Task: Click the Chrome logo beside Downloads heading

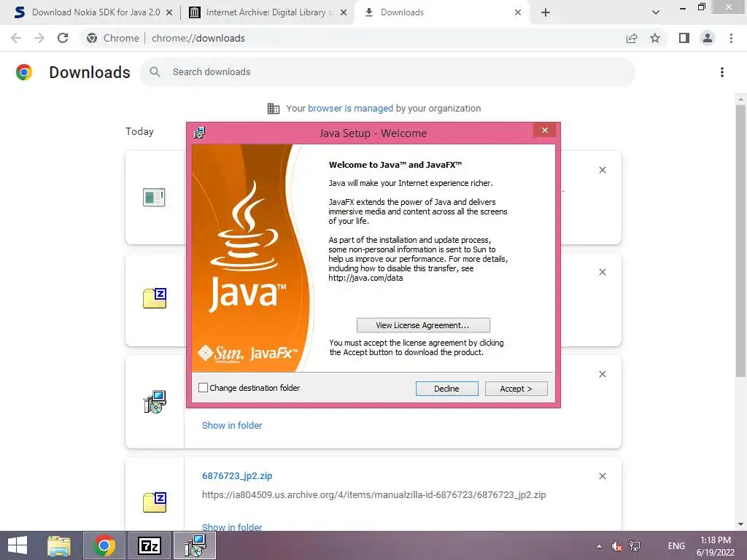Action: (24, 72)
